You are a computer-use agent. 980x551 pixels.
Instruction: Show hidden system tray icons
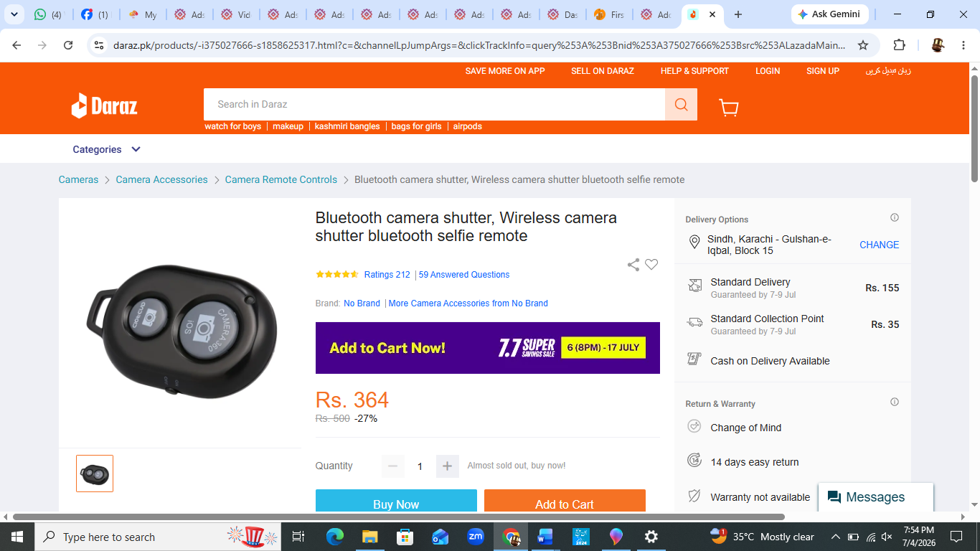tap(836, 537)
